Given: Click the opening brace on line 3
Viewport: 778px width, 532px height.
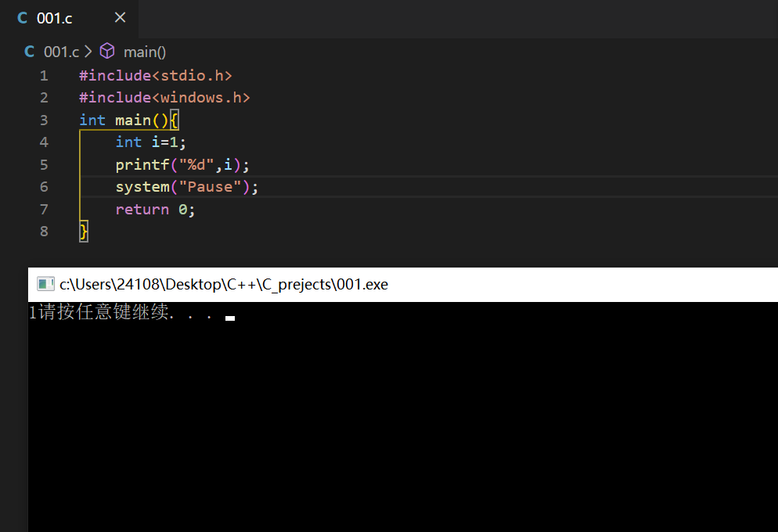Looking at the screenshot, I should click(x=175, y=120).
